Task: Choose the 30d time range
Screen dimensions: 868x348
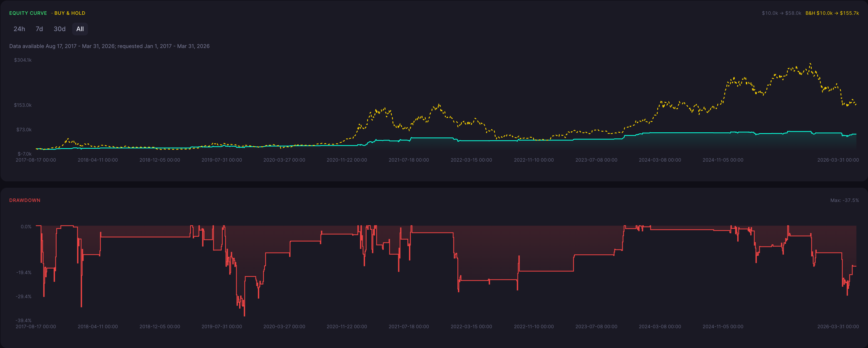Action: [x=60, y=29]
